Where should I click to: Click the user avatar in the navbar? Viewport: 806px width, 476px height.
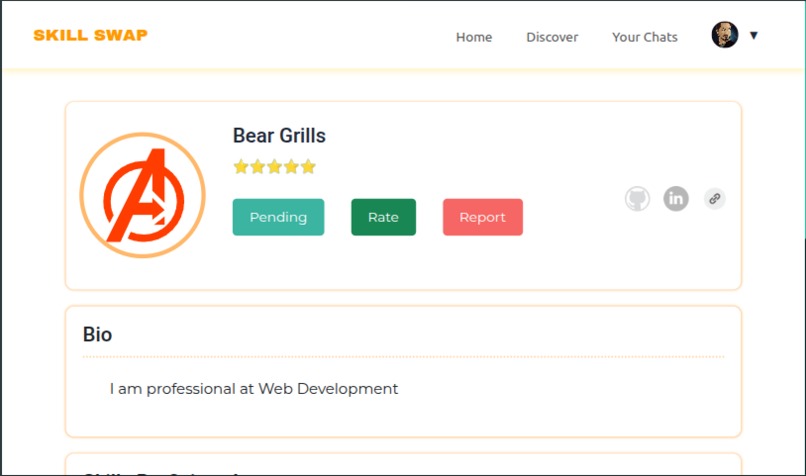(725, 35)
